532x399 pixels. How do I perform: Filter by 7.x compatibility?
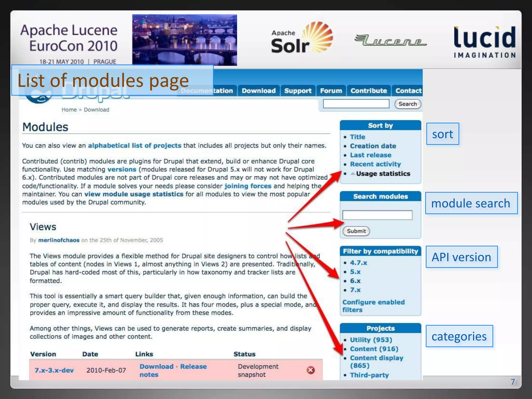355,290
